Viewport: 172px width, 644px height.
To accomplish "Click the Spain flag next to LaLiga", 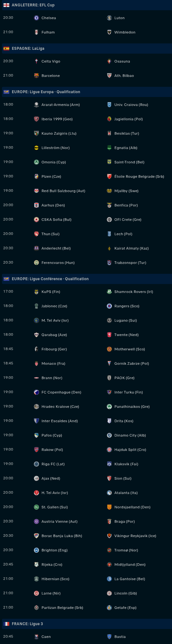I will tap(6, 49).
